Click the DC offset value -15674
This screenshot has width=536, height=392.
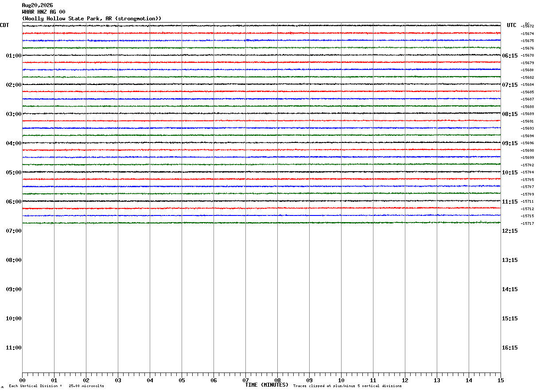click(527, 34)
